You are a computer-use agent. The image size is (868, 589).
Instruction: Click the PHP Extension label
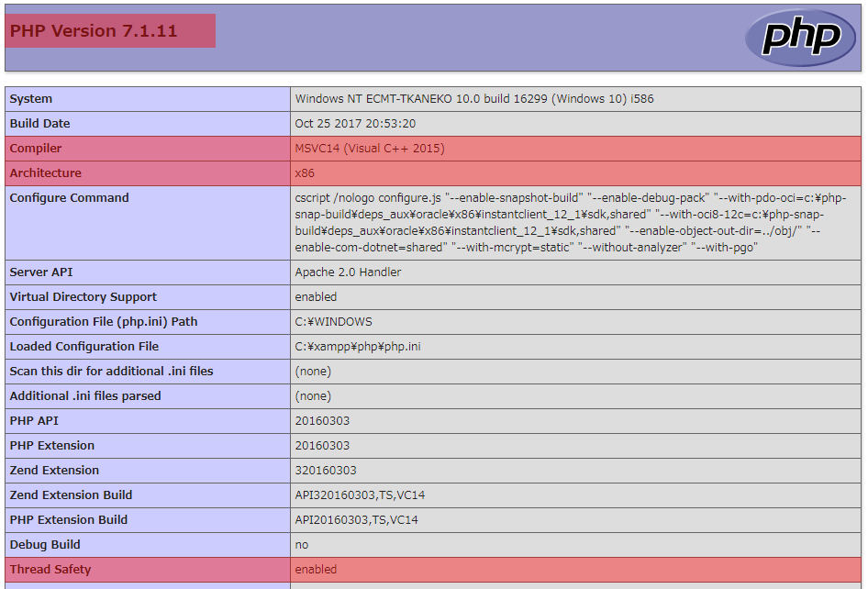(52, 446)
